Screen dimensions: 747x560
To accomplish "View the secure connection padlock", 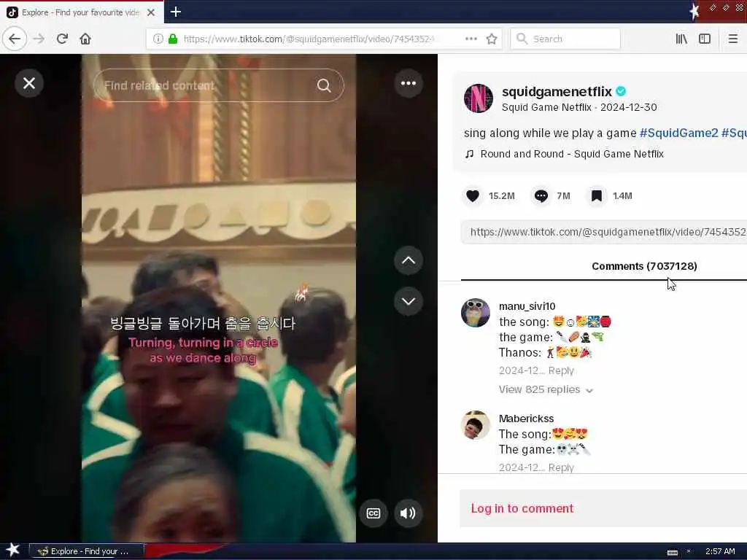I will pyautogui.click(x=173, y=39).
